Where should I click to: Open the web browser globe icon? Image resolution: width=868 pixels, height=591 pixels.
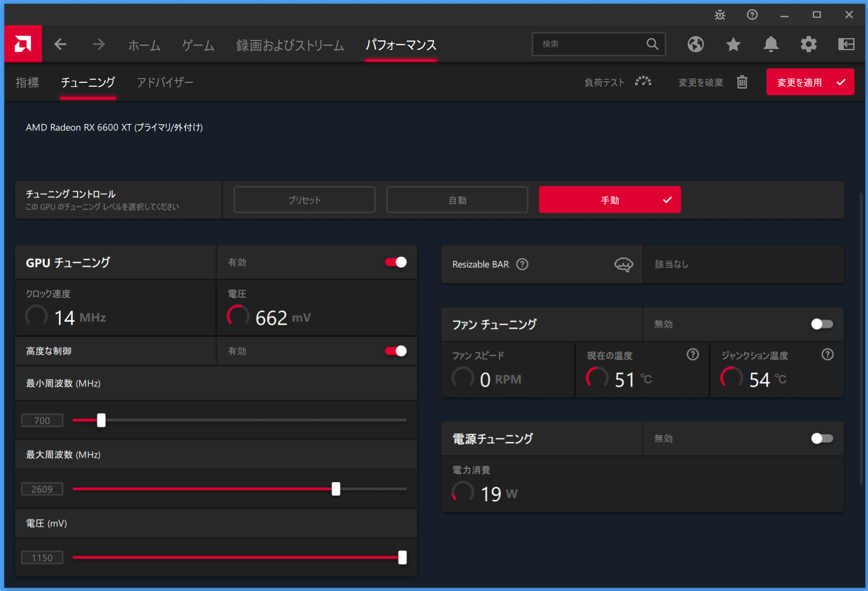pos(696,44)
